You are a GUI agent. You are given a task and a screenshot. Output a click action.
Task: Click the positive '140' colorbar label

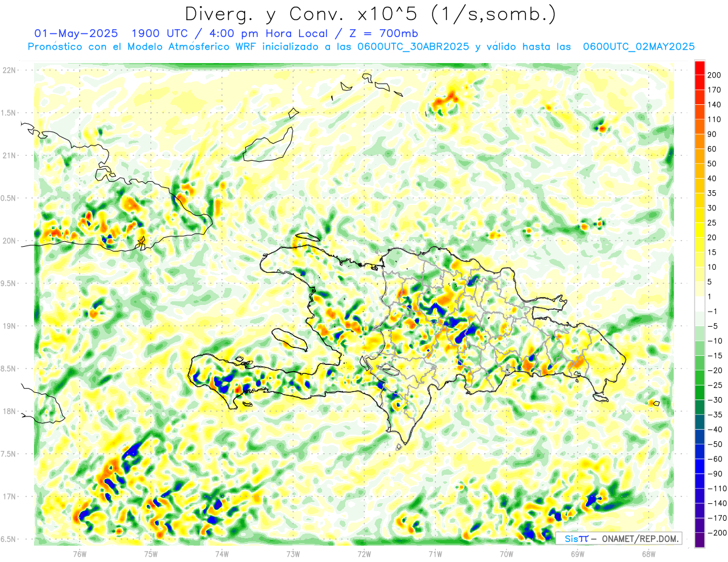[715, 104]
